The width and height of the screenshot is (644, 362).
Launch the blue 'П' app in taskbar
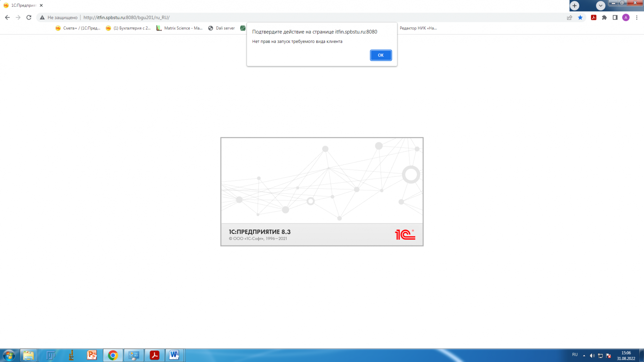pos(51,355)
